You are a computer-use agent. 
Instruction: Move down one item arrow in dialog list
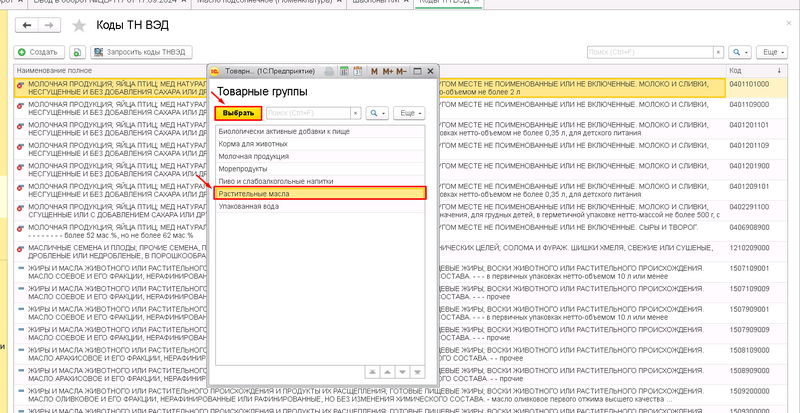tap(403, 372)
